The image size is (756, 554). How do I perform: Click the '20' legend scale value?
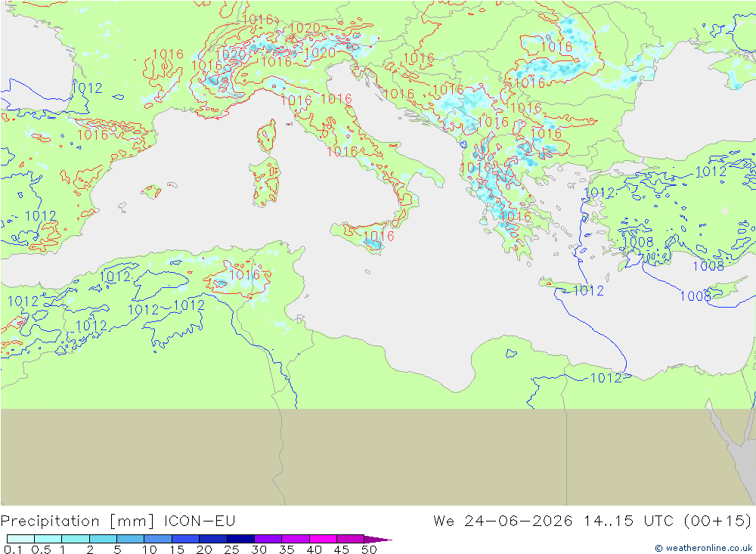click(204, 549)
